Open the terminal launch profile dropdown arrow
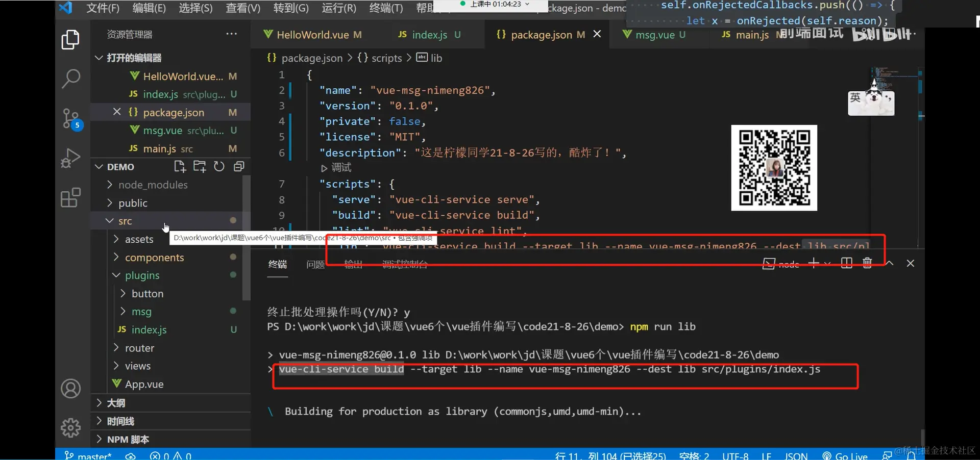The width and height of the screenshot is (980, 460). tap(827, 263)
